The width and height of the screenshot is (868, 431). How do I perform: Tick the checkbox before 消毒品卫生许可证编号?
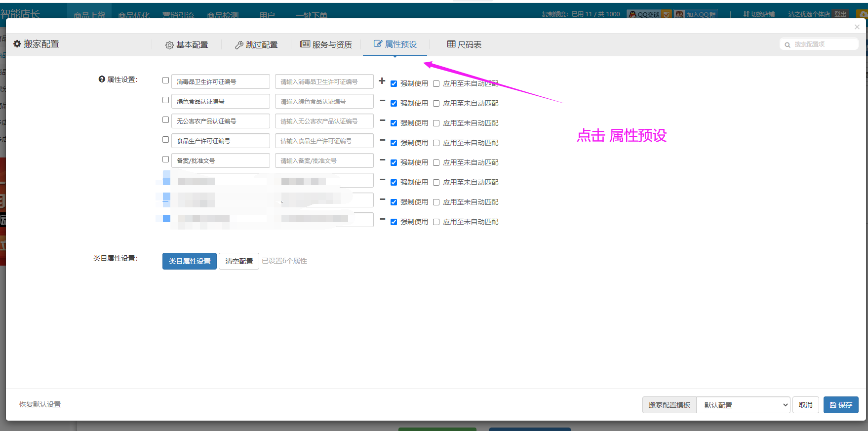pos(166,80)
